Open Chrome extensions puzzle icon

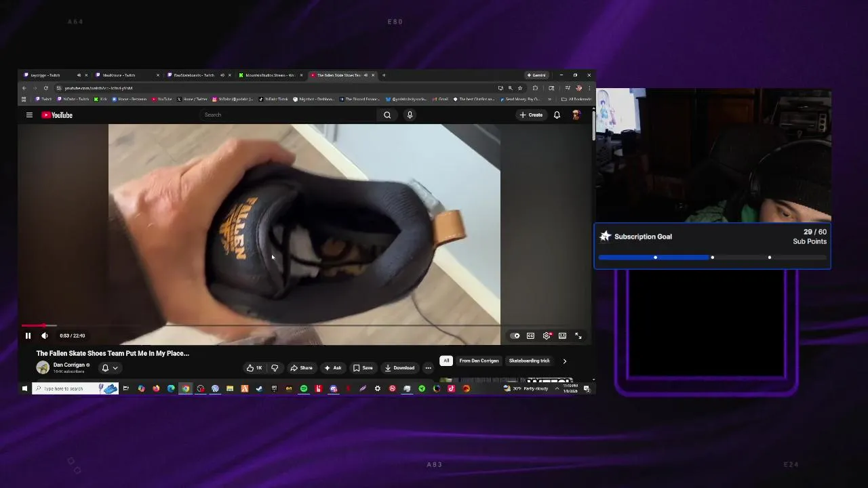click(535, 88)
